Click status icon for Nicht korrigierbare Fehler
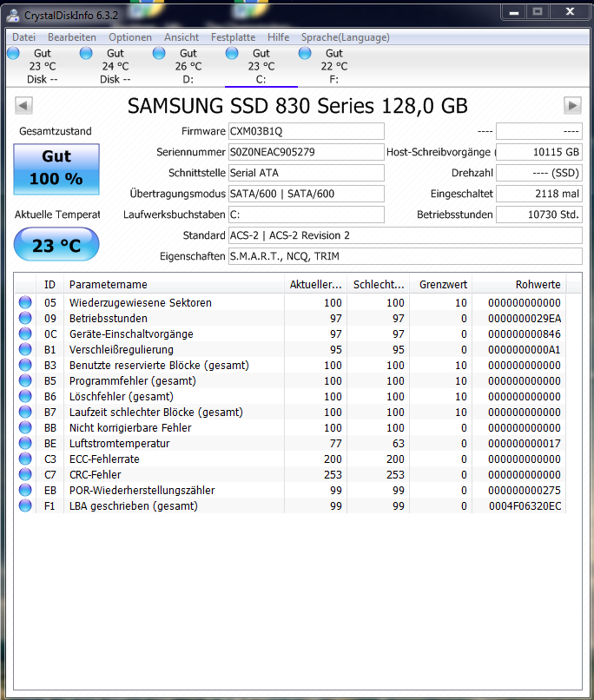This screenshot has width=594, height=700. tap(25, 427)
